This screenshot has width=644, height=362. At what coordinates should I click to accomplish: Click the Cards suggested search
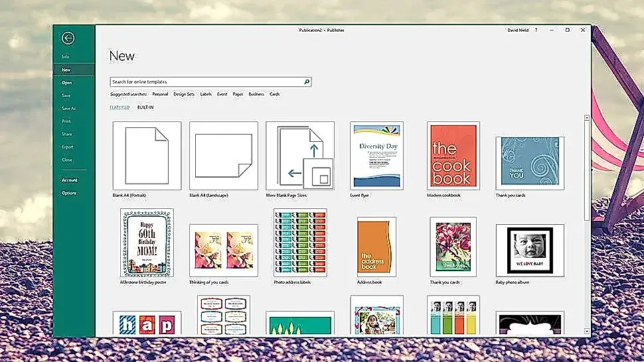pos(274,94)
